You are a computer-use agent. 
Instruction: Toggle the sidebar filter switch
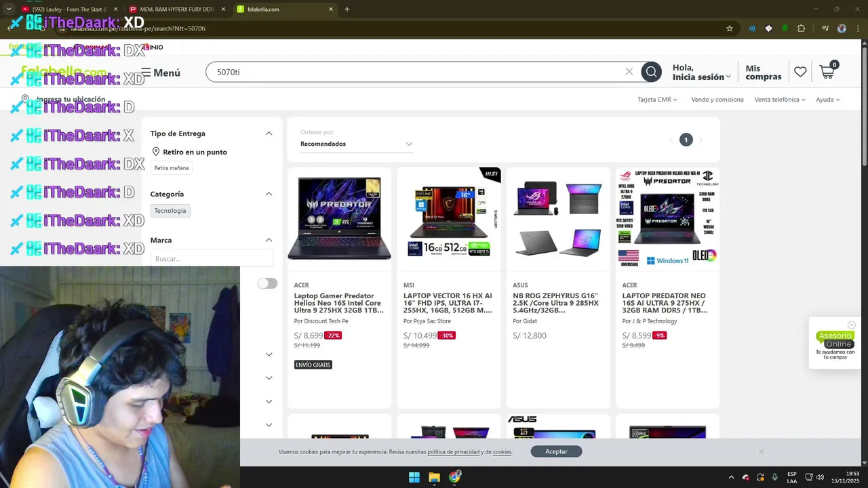(x=267, y=283)
